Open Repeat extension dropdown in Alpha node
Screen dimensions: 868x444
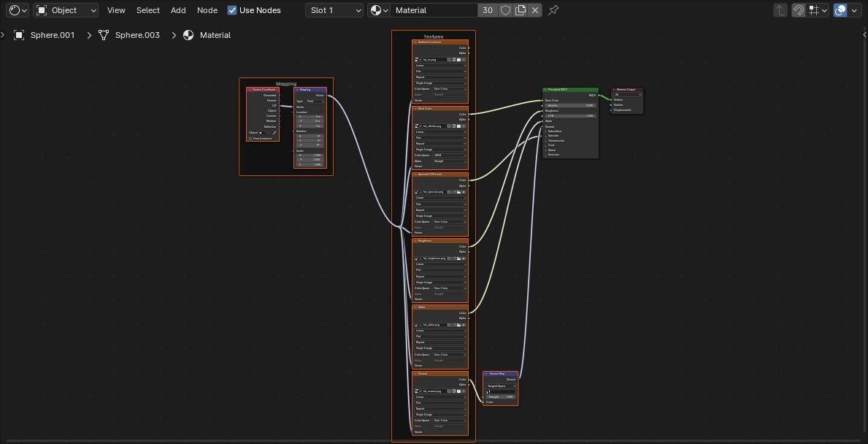440,342
